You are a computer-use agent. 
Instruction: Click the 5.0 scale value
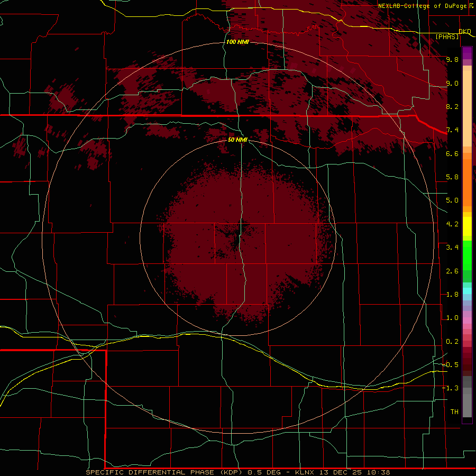click(452, 200)
